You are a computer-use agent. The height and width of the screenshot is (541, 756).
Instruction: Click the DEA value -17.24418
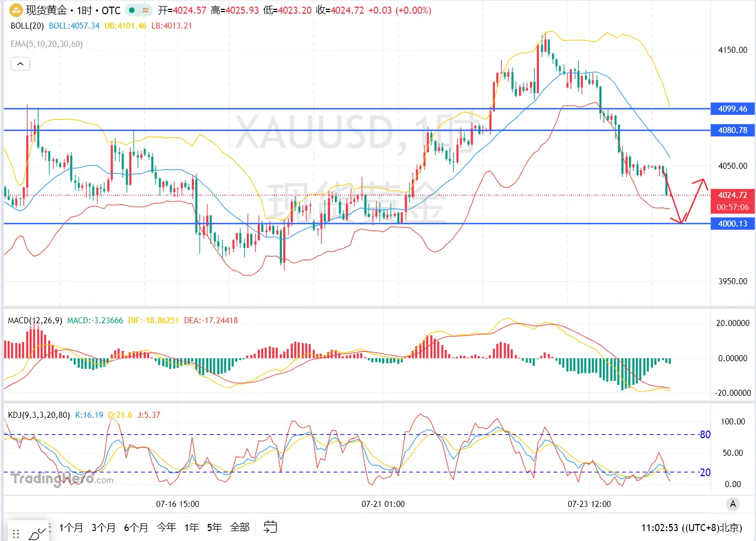click(211, 321)
